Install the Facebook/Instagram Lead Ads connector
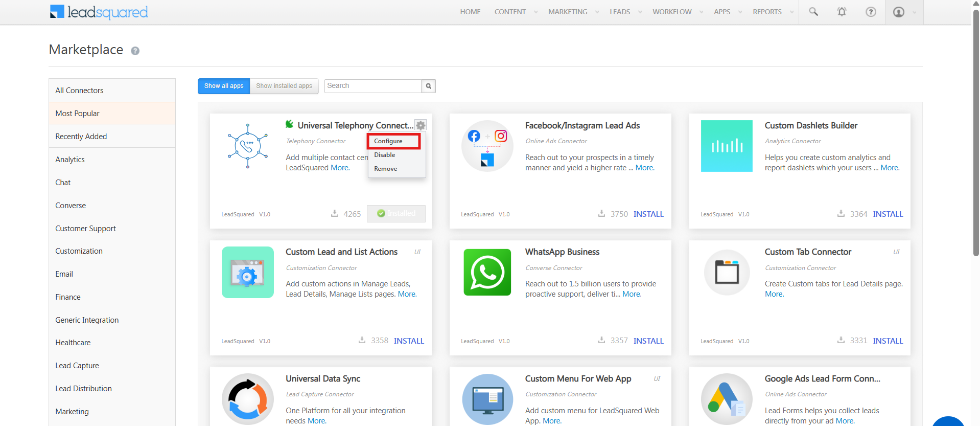 point(648,214)
